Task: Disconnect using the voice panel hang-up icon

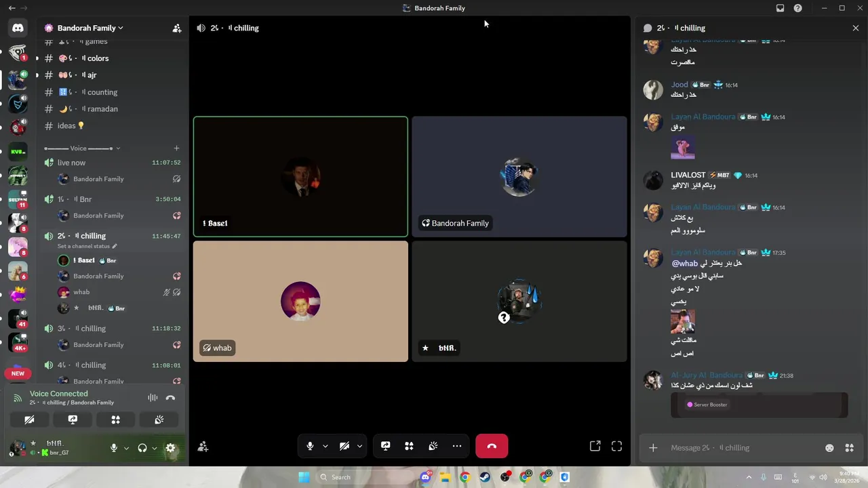Action: pyautogui.click(x=170, y=398)
